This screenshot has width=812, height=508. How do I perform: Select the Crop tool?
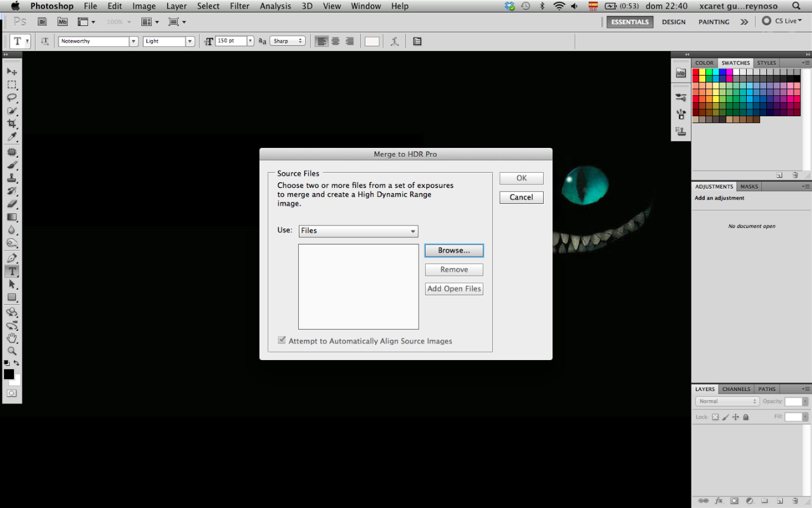(12, 124)
